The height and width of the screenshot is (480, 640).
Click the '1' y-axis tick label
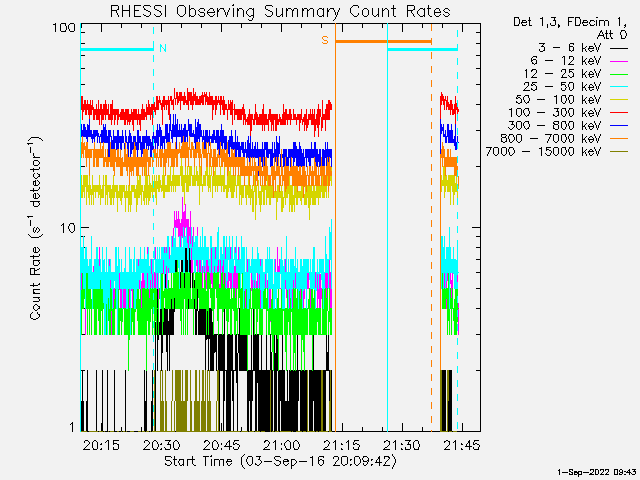72,427
